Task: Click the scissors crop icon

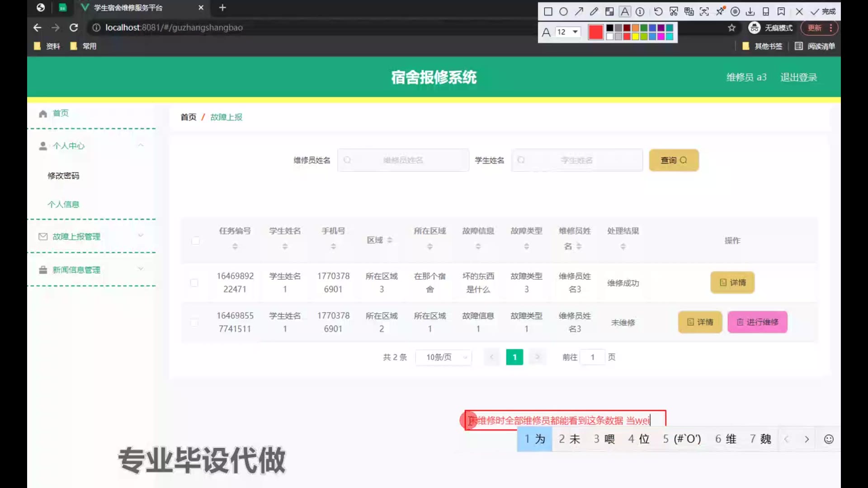Action: 674,12
